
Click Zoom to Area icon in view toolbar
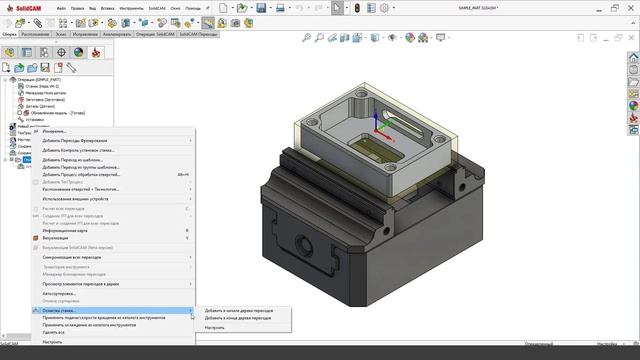319,38
